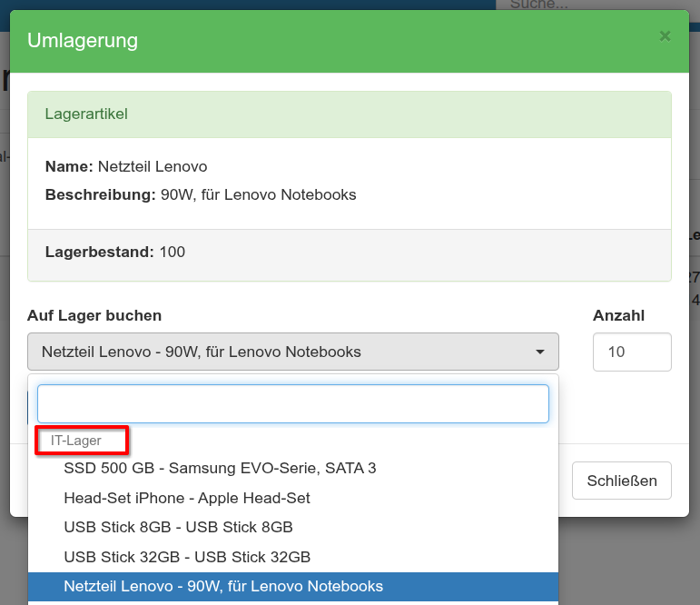Select SSD 500 GB Samsung EVO-Serie option

(x=293, y=468)
